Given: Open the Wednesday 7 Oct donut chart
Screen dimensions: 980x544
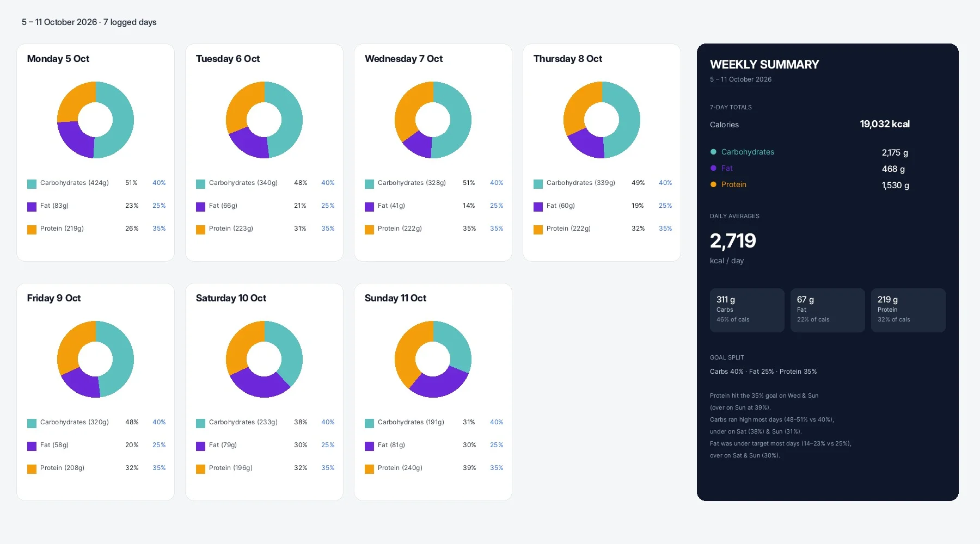Looking at the screenshot, I should click(433, 120).
